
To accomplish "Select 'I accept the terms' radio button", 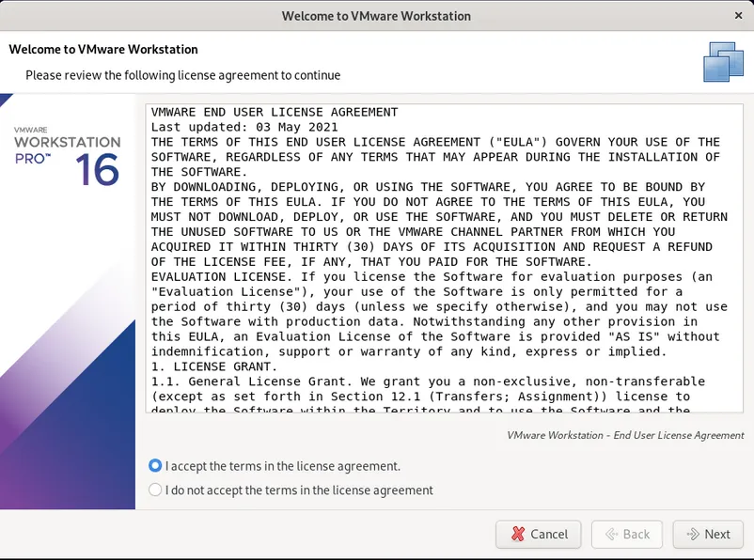I will (155, 466).
